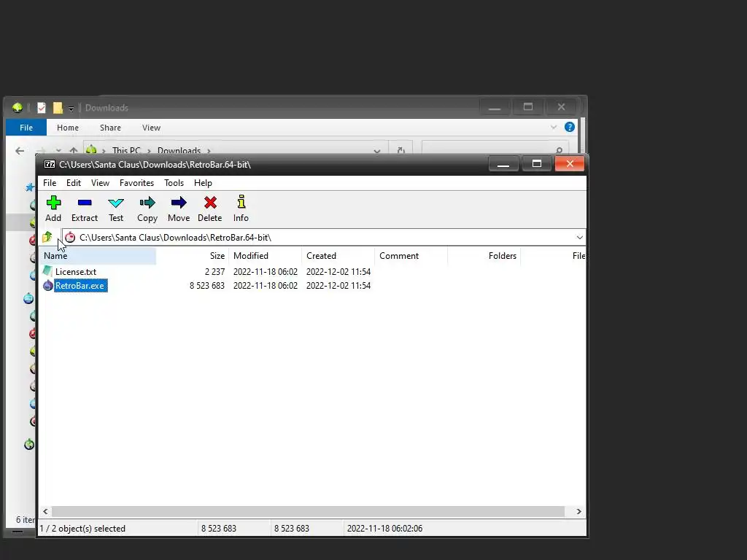The width and height of the screenshot is (747, 560).
Task: Select the RetroBar.exe file name
Action: (x=80, y=286)
